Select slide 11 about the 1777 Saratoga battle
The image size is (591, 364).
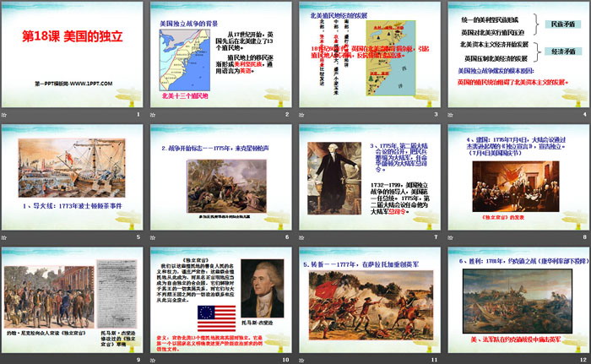pyautogui.click(x=370, y=300)
